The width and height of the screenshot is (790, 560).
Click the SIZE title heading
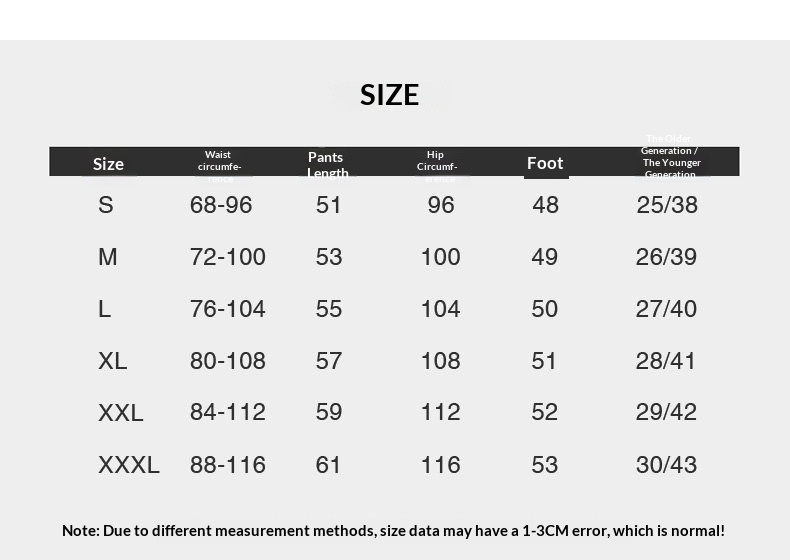pos(389,94)
